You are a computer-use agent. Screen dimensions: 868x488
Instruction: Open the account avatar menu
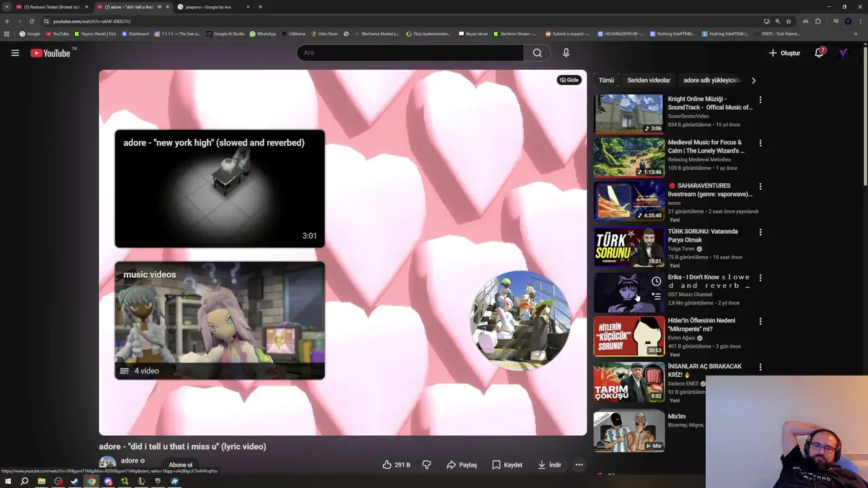pyautogui.click(x=844, y=53)
